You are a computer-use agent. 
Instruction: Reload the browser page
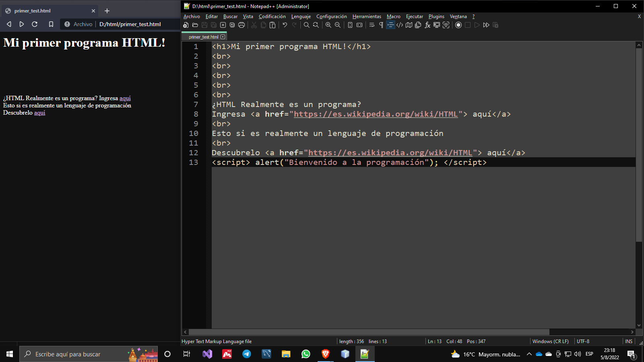click(x=35, y=24)
